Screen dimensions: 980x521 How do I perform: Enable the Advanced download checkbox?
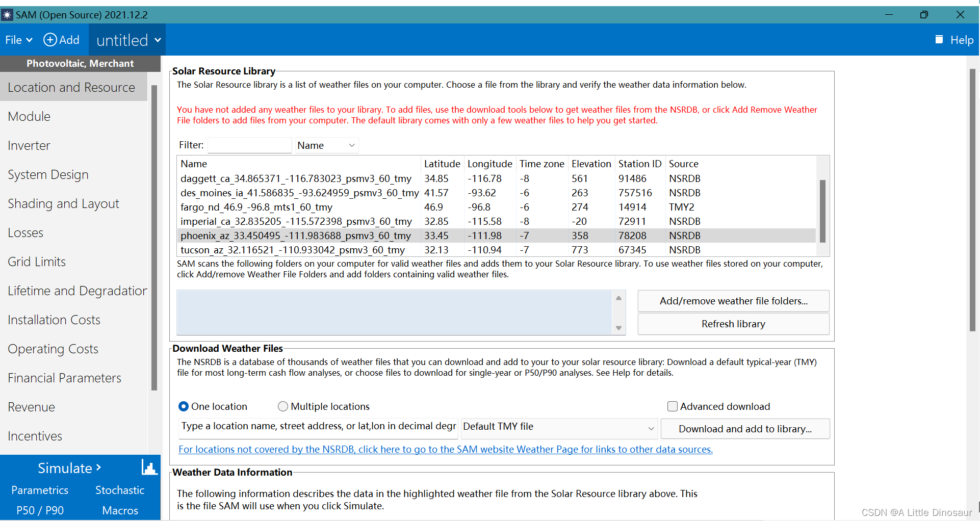pyautogui.click(x=673, y=406)
